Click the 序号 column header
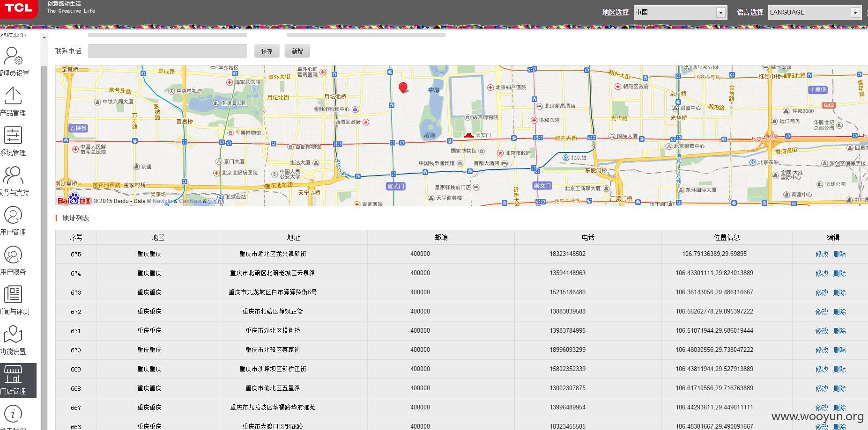This screenshot has width=868, height=430. click(x=76, y=237)
